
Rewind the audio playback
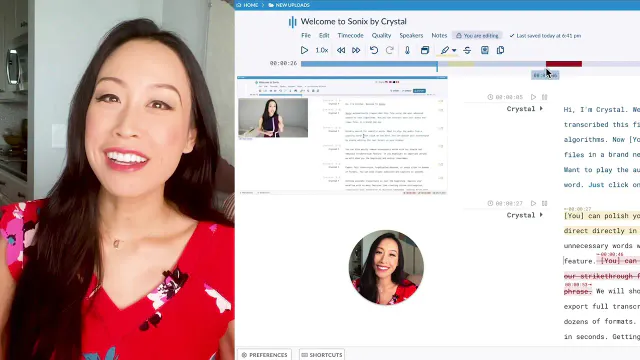(341, 50)
